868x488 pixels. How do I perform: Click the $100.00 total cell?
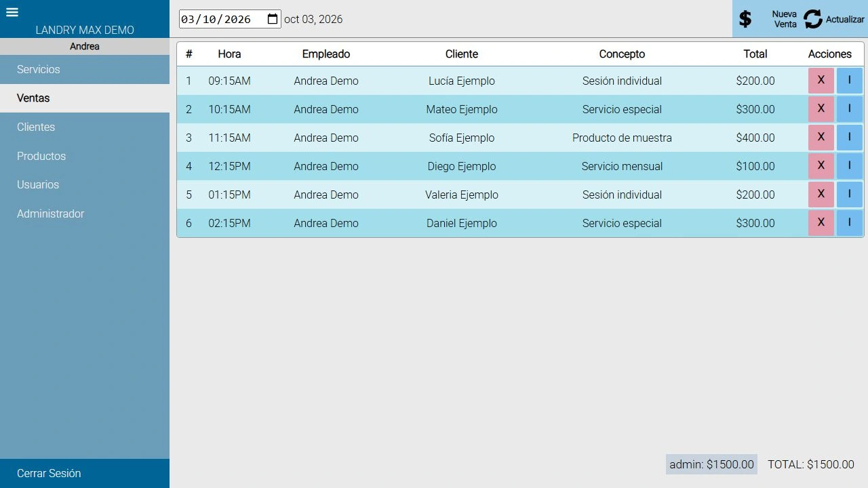pos(755,166)
